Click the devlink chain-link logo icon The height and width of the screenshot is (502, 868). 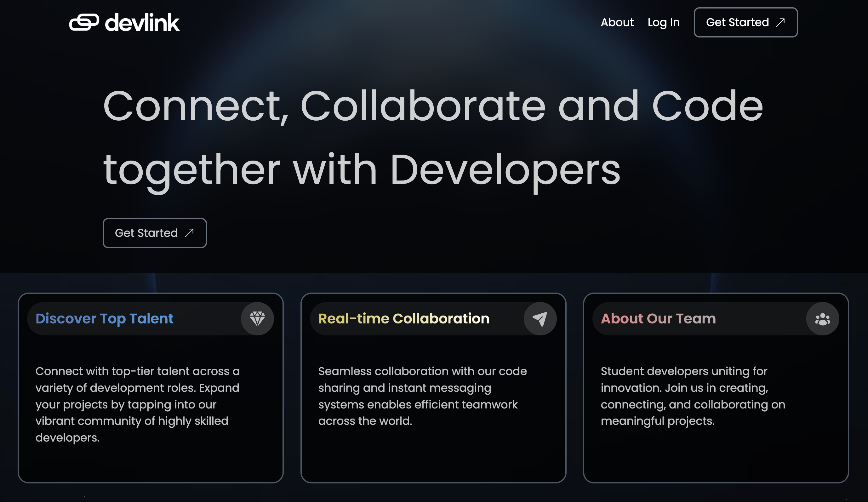84,23
